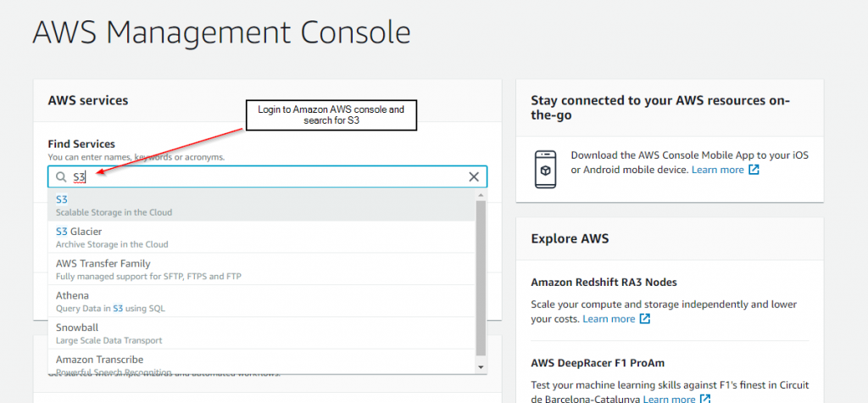Click the Explore AWS heading
This screenshot has height=403, width=868.
click(570, 239)
